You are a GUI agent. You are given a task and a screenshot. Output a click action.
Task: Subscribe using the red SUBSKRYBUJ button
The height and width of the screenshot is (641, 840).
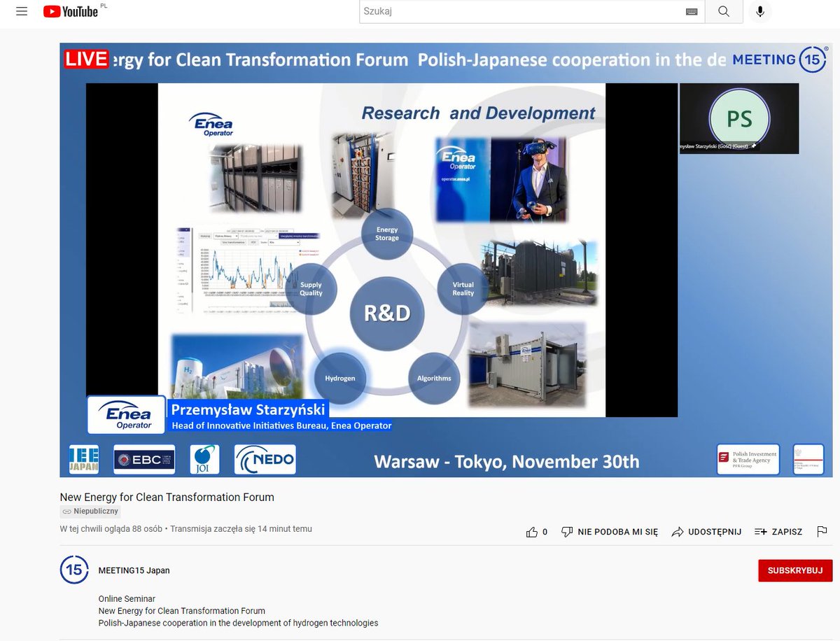[795, 570]
